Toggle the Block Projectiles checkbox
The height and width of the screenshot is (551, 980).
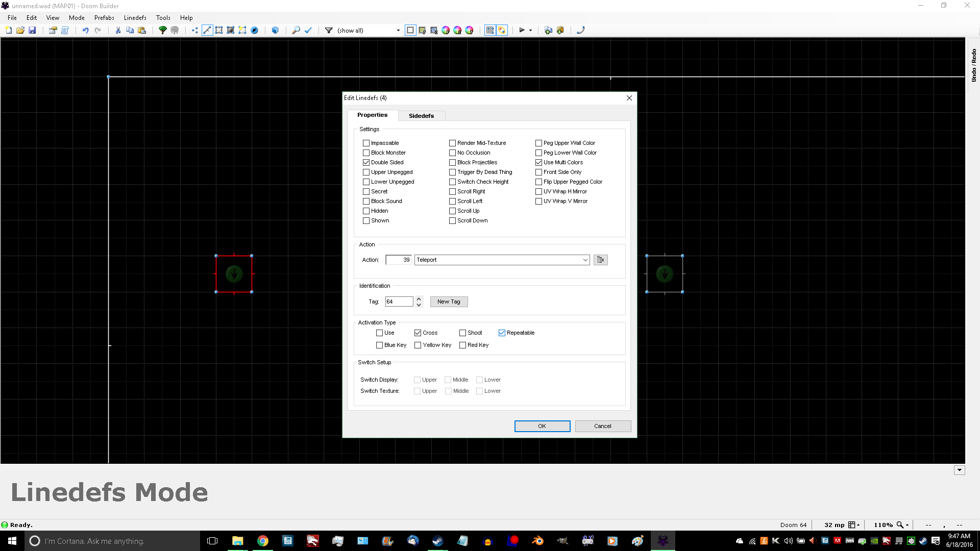[x=452, y=162]
